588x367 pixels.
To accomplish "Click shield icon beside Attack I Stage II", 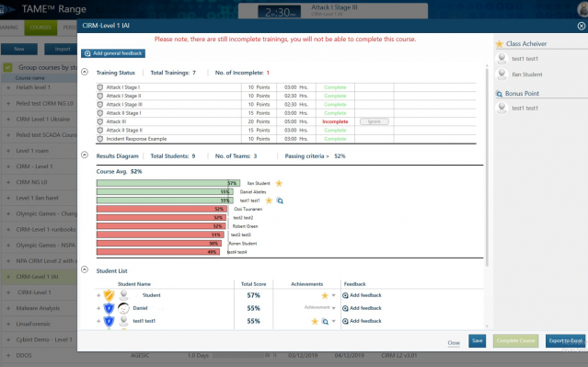I will (x=99, y=96).
